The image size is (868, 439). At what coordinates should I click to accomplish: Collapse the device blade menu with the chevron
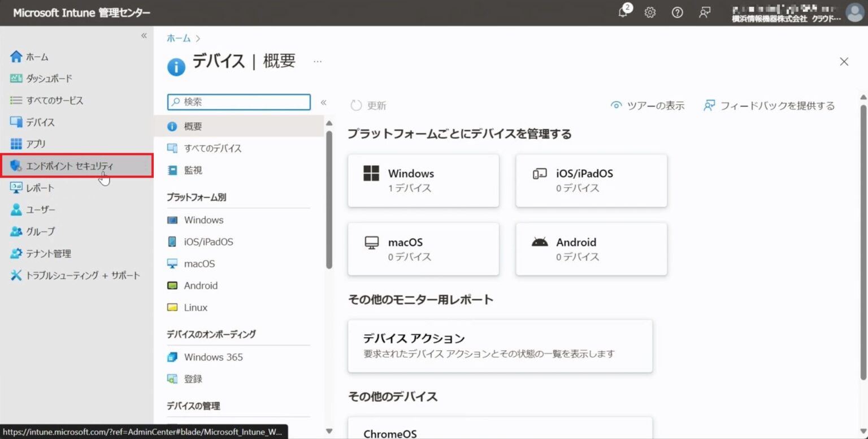324,102
